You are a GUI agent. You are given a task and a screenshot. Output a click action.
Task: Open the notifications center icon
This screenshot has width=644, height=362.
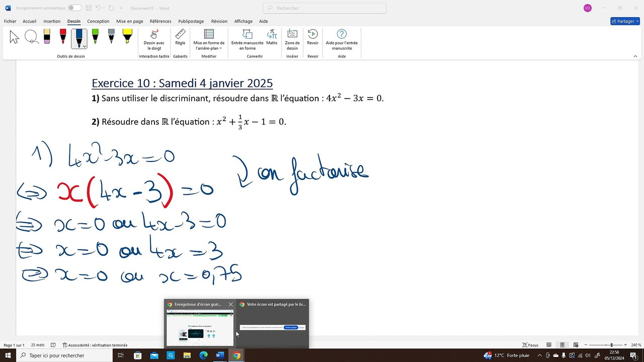pyautogui.click(x=633, y=355)
